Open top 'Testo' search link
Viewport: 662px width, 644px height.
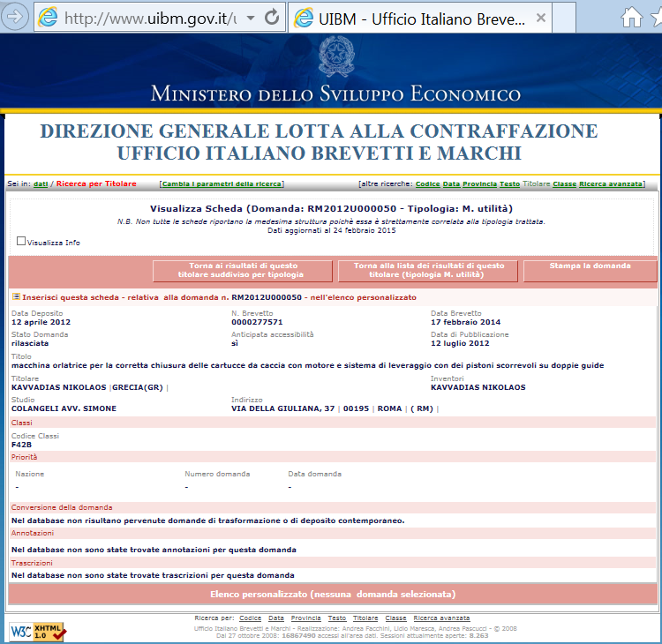tap(509, 184)
